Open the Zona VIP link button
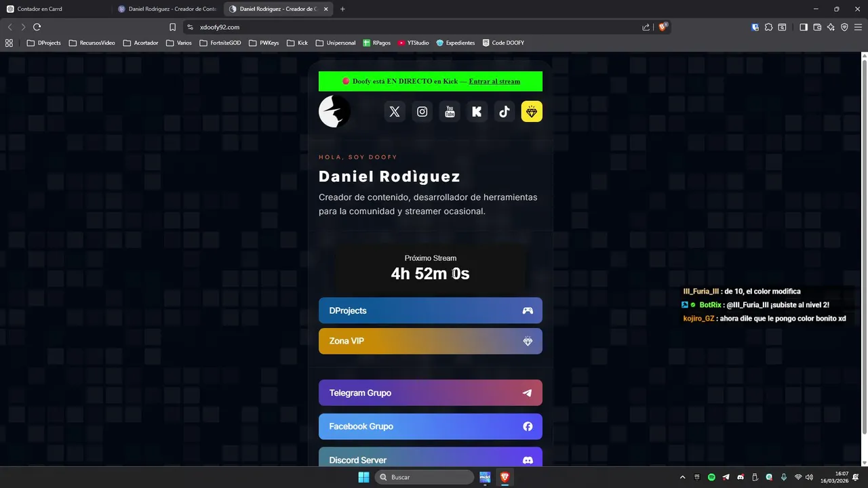 [431, 341]
